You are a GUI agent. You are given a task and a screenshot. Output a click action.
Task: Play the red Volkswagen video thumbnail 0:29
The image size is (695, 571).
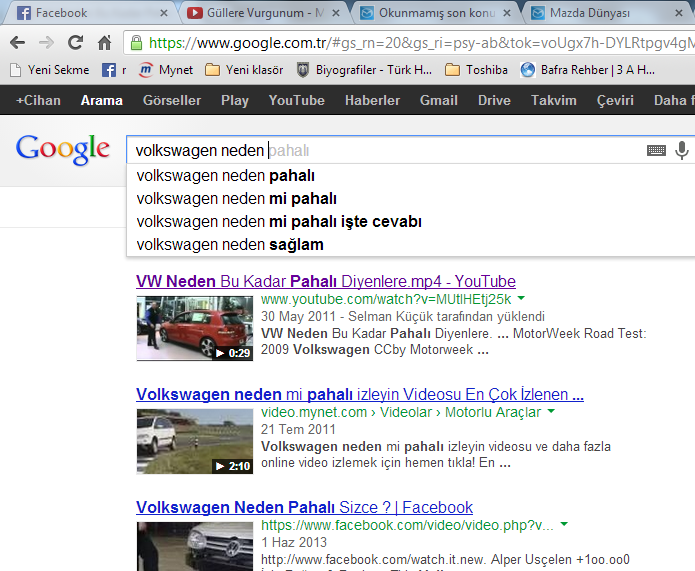coord(195,329)
